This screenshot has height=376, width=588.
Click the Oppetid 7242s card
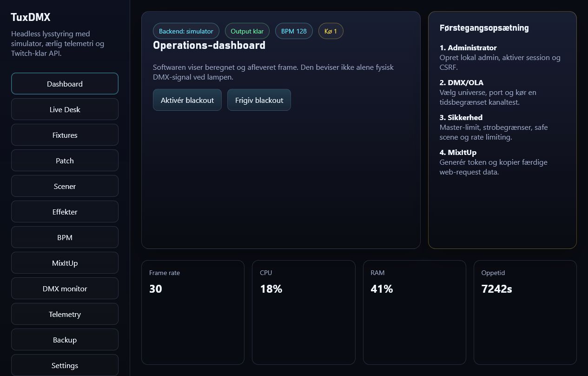pyautogui.click(x=525, y=312)
